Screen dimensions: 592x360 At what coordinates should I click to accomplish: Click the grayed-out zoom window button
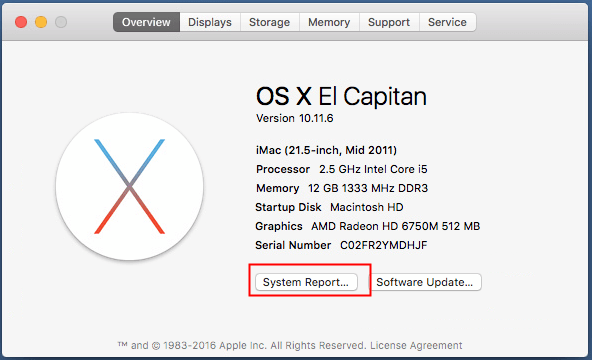(61, 22)
